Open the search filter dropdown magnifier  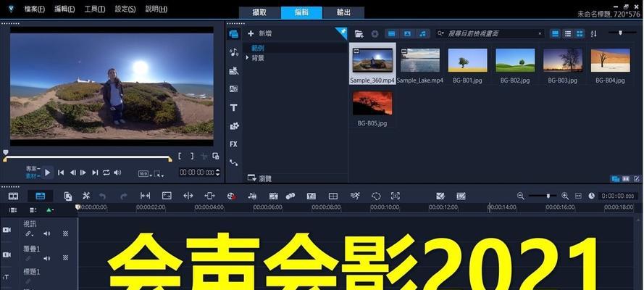tap(440, 33)
